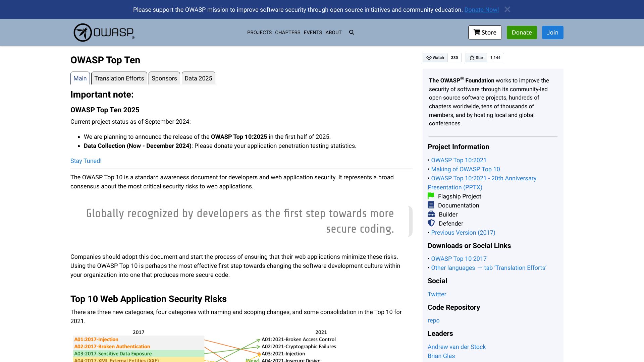Image resolution: width=644 pixels, height=362 pixels.
Task: Click the 'Leaders' heading
Action: (440, 334)
